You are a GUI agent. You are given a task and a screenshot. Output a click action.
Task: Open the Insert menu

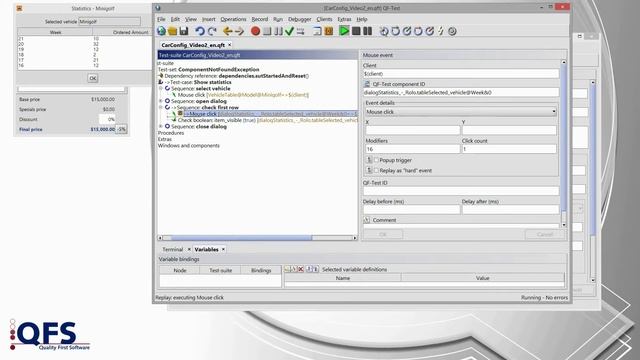click(209, 19)
